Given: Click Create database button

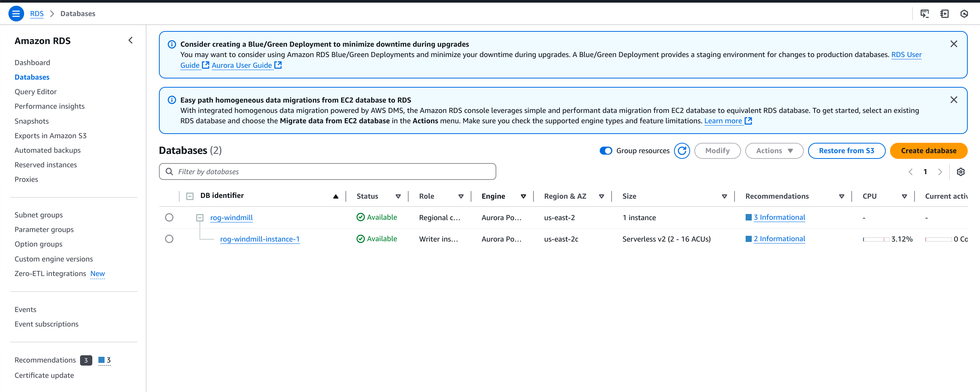Looking at the screenshot, I should coord(929,151).
